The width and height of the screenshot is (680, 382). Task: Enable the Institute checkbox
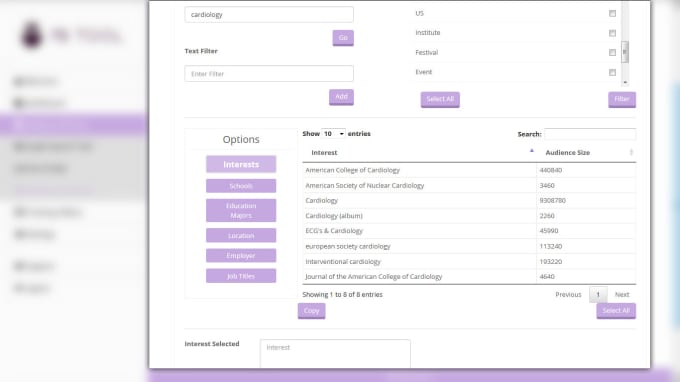coord(612,33)
